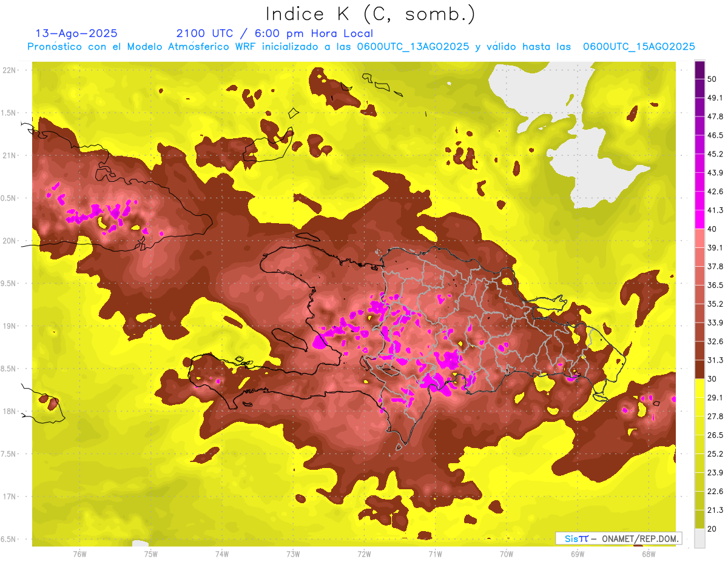Click the "72W" longitude label

tap(364, 554)
